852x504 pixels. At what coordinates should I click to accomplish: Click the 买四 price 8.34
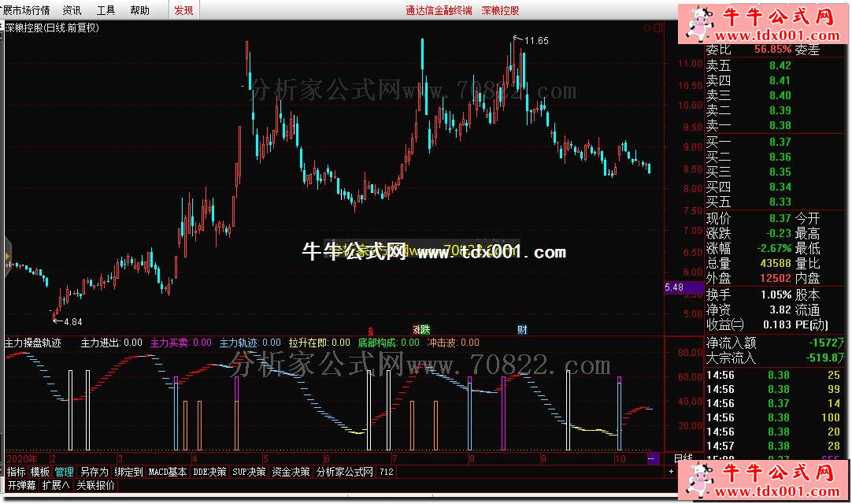pyautogui.click(x=780, y=187)
